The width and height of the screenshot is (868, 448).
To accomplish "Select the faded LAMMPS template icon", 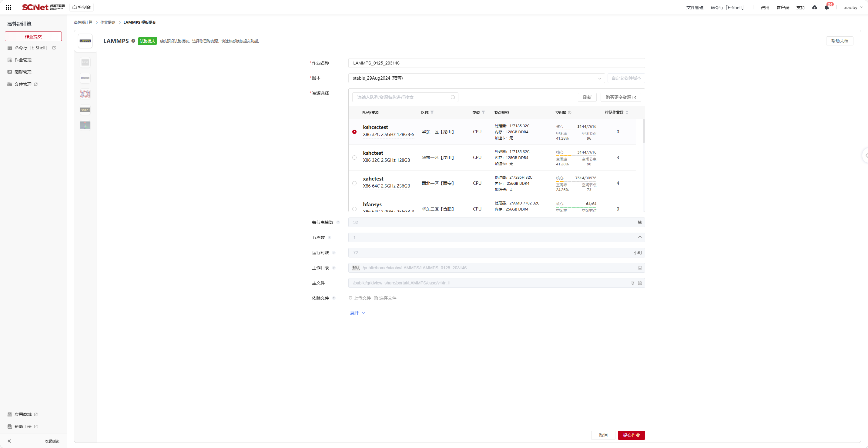I will [85, 78].
